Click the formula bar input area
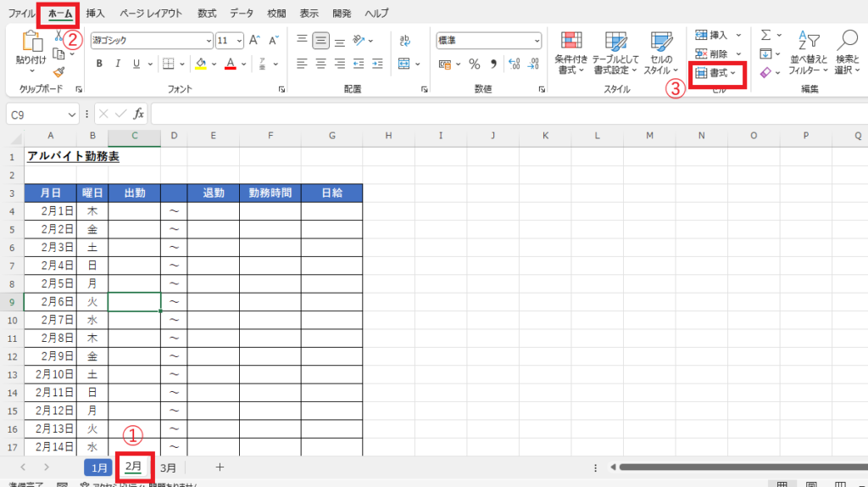The height and width of the screenshot is (487, 868). [x=509, y=115]
